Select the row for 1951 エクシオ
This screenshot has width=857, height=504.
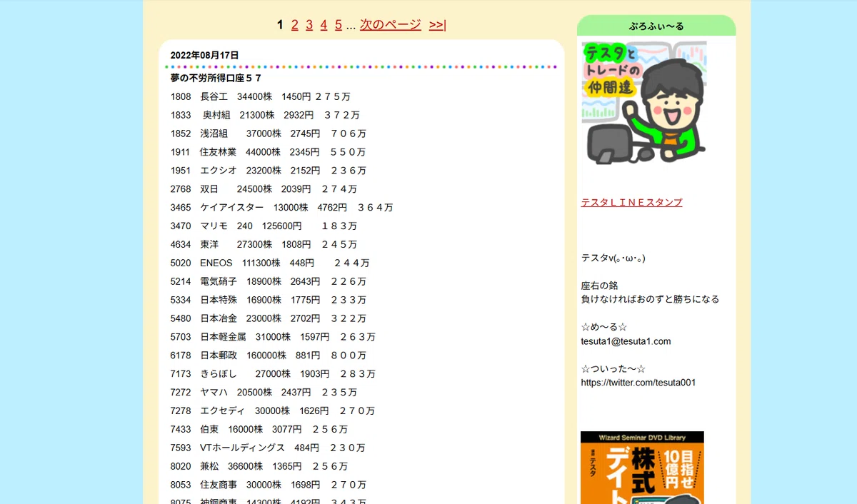[269, 171]
